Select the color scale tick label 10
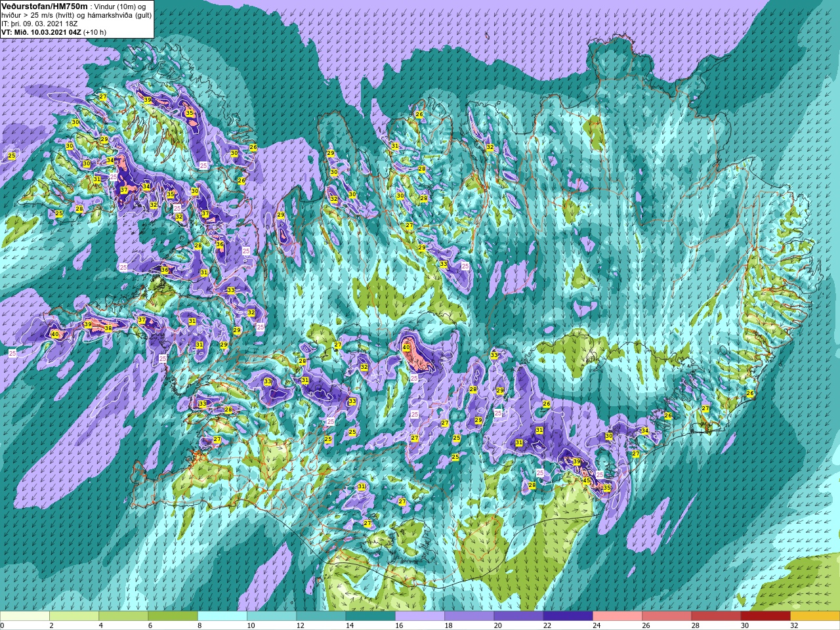The height and width of the screenshot is (630, 840). click(251, 625)
